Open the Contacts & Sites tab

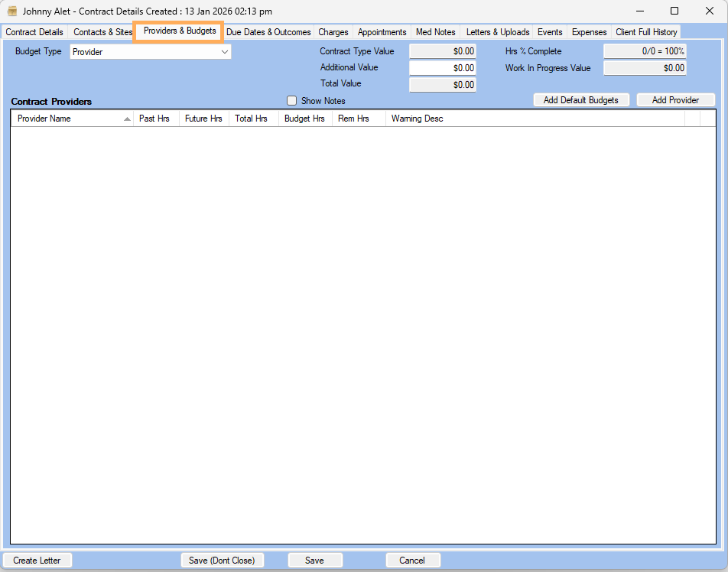click(102, 32)
